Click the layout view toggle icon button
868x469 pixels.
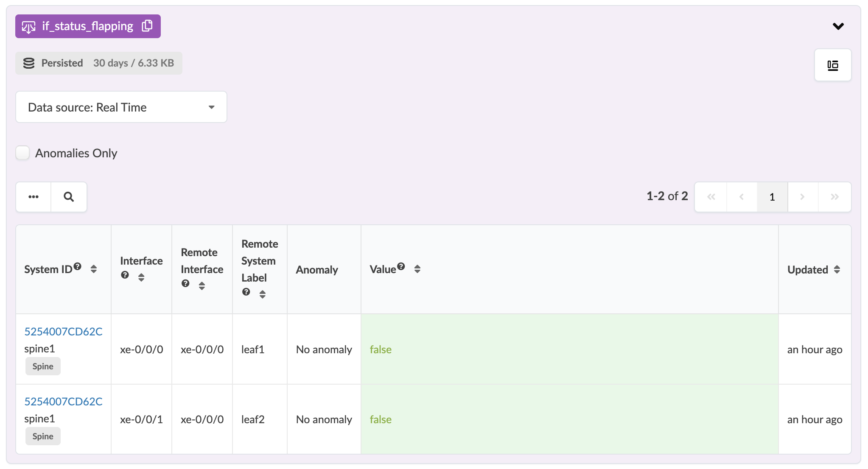(x=832, y=65)
